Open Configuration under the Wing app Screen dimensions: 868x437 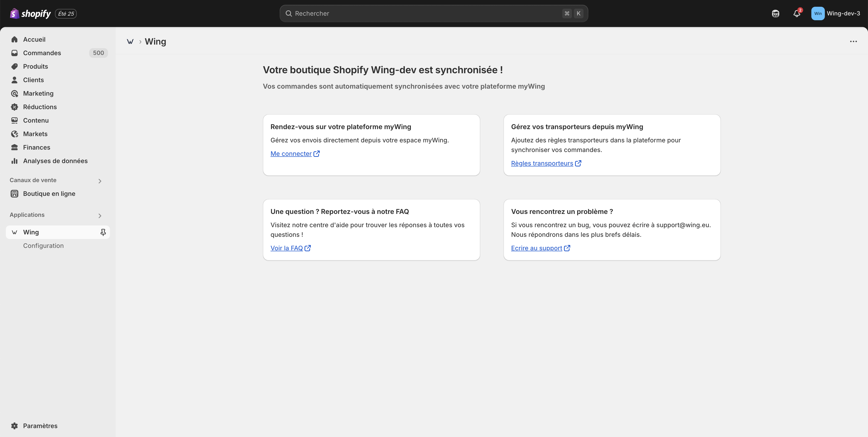pyautogui.click(x=43, y=245)
